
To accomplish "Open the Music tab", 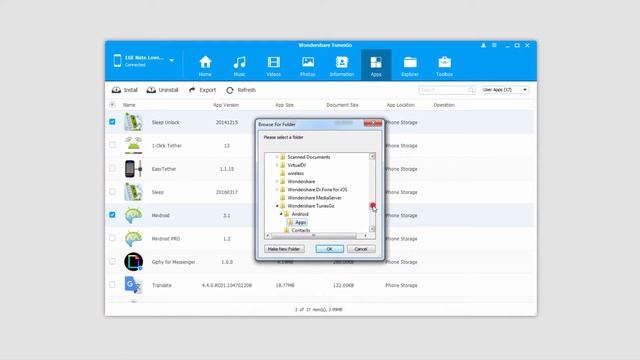I will point(239,66).
